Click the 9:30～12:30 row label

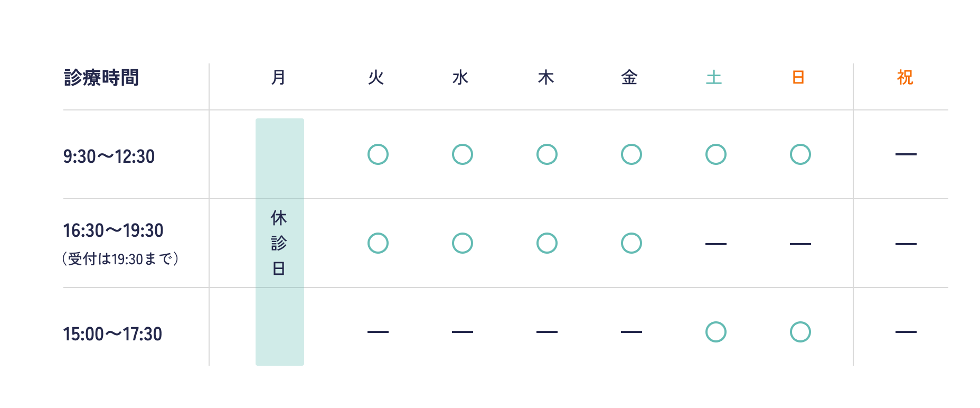pyautogui.click(x=109, y=156)
